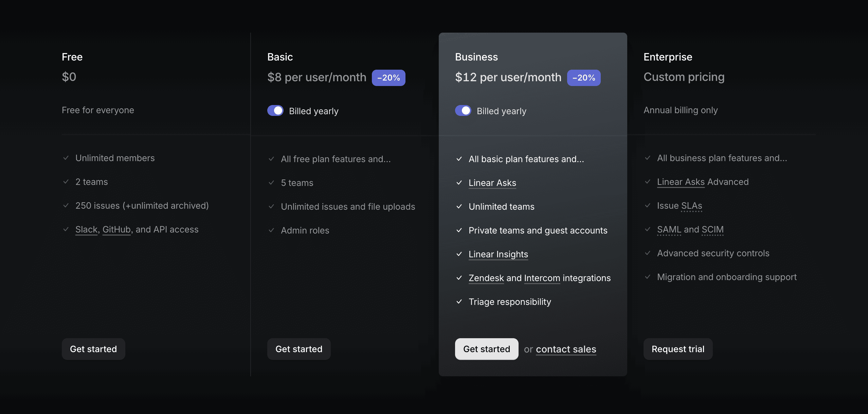Click the SAML dotted-underlined term
868x414 pixels.
[x=669, y=230]
